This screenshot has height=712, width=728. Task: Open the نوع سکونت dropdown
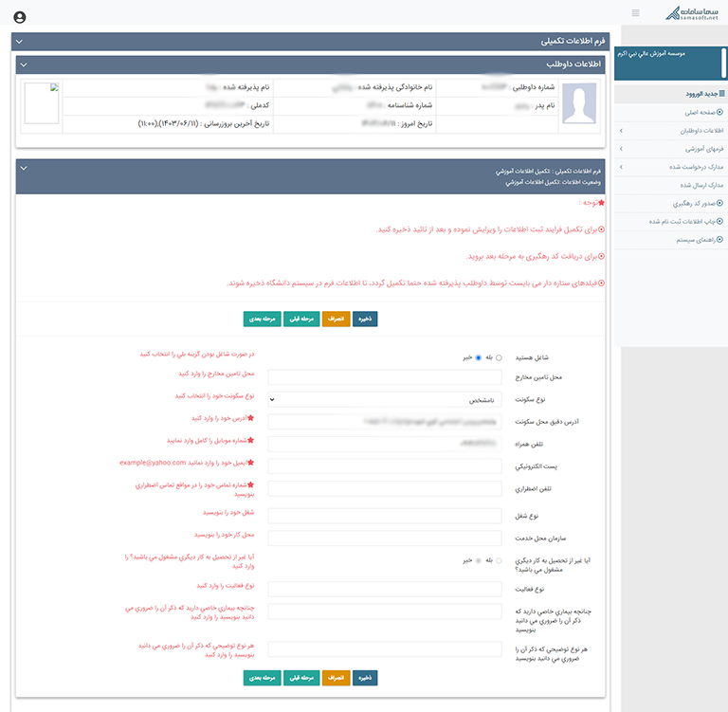pos(385,399)
